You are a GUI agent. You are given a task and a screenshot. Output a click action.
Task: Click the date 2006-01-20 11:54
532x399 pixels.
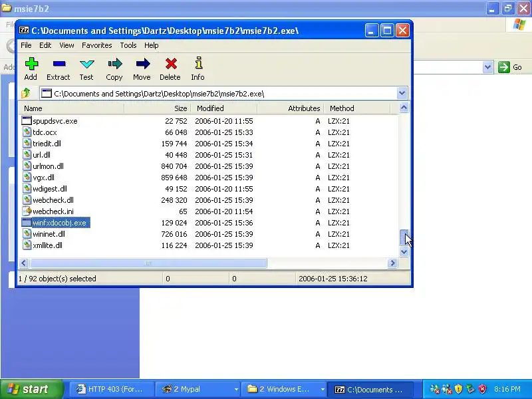coord(224,211)
